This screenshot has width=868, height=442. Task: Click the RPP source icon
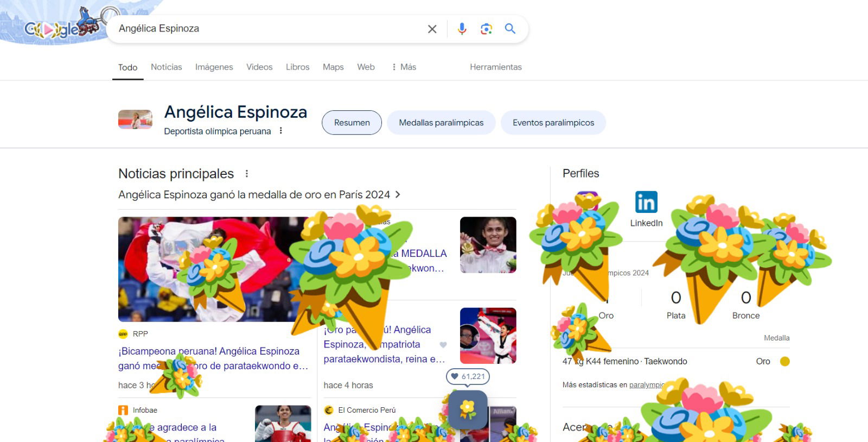(123, 334)
